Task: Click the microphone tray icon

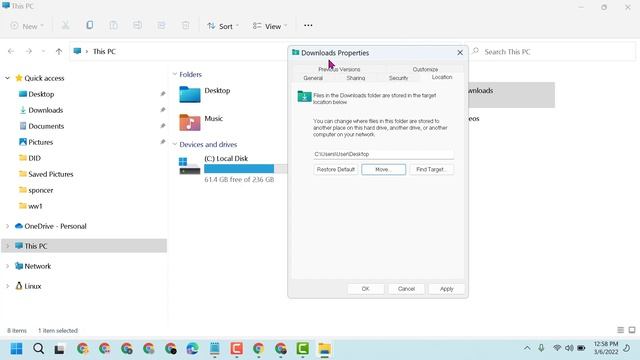Action: [541, 348]
